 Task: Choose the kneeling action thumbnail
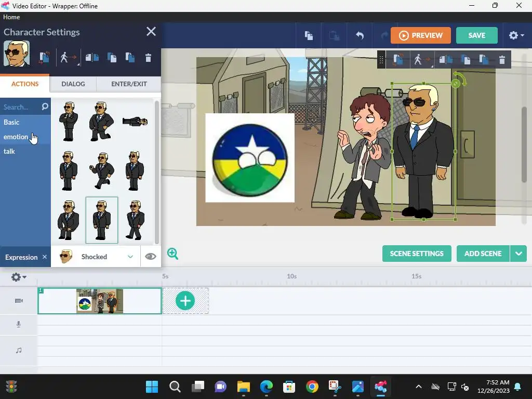(101, 122)
